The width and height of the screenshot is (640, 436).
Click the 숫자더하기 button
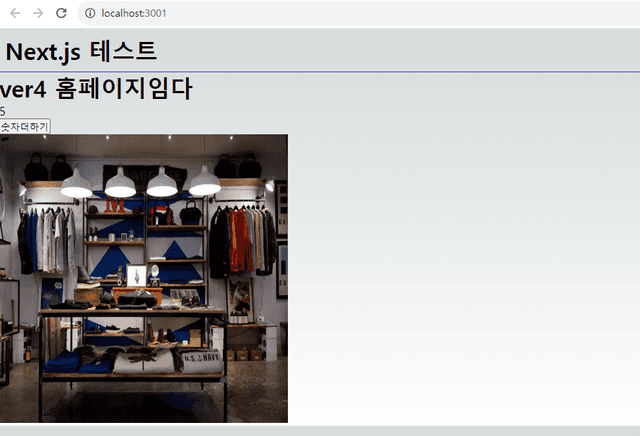[24, 127]
